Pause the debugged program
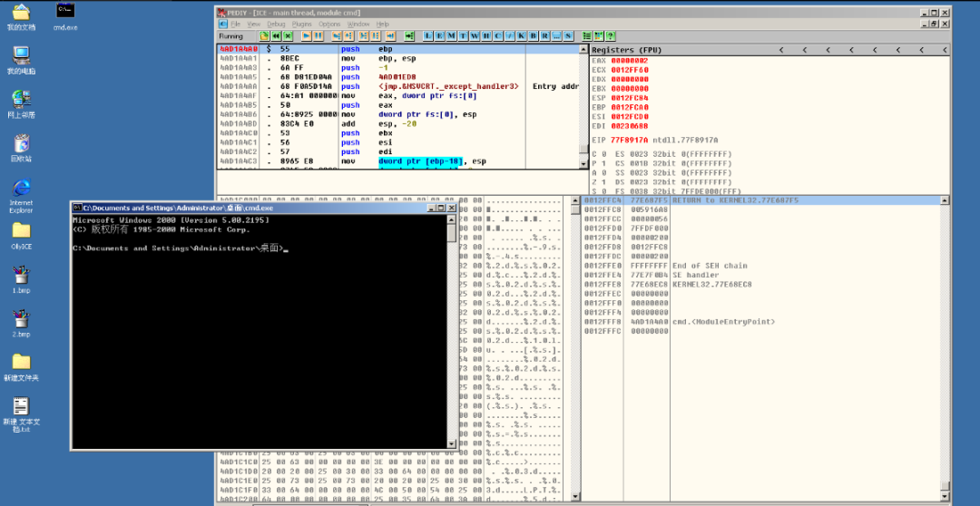The image size is (980, 506). pos(318,35)
